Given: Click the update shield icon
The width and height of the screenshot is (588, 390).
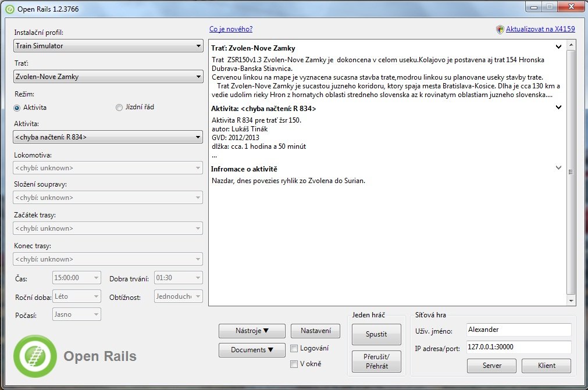Looking at the screenshot, I should (x=500, y=29).
